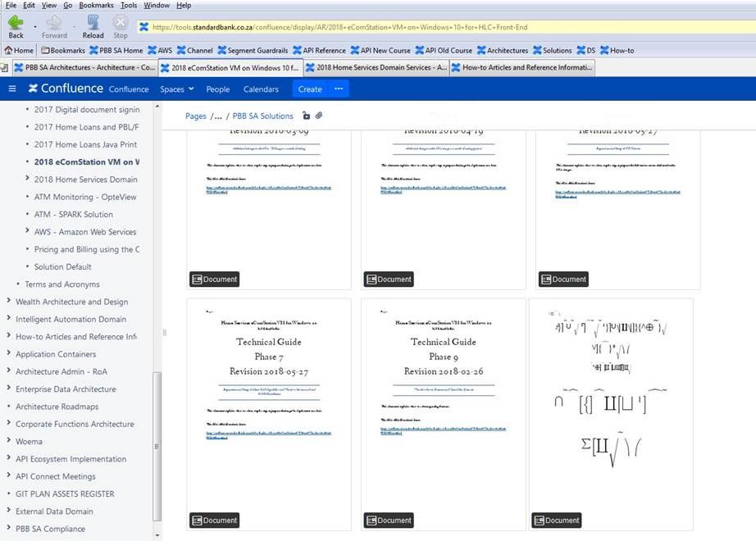Image resolution: width=756 pixels, height=541 pixels.
Task: Click the sidebar scrollbar thumb
Action: tap(157, 446)
